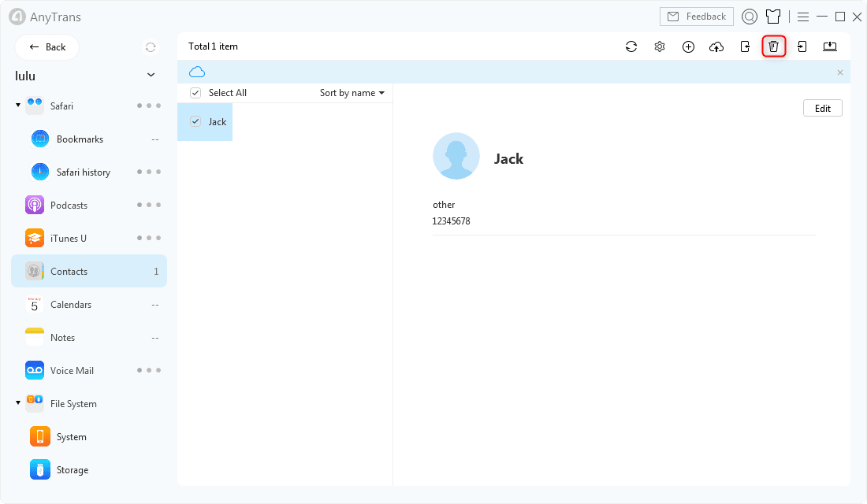Expand the lulu device dropdown
The width and height of the screenshot is (867, 504).
coord(151,76)
